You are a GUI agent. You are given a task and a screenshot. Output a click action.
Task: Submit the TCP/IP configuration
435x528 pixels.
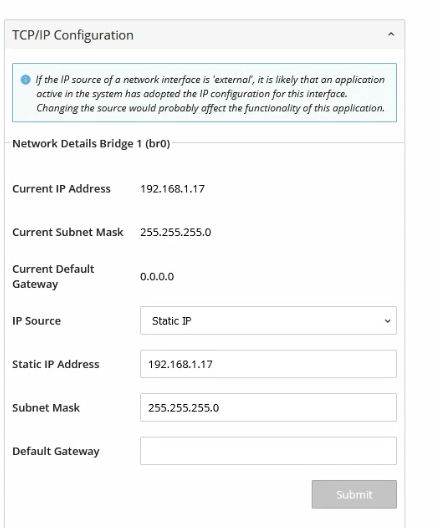click(x=354, y=494)
